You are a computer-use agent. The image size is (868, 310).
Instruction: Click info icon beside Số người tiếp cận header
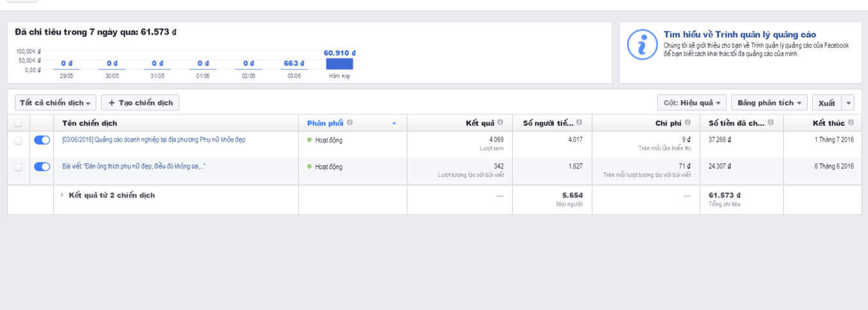click(x=580, y=123)
